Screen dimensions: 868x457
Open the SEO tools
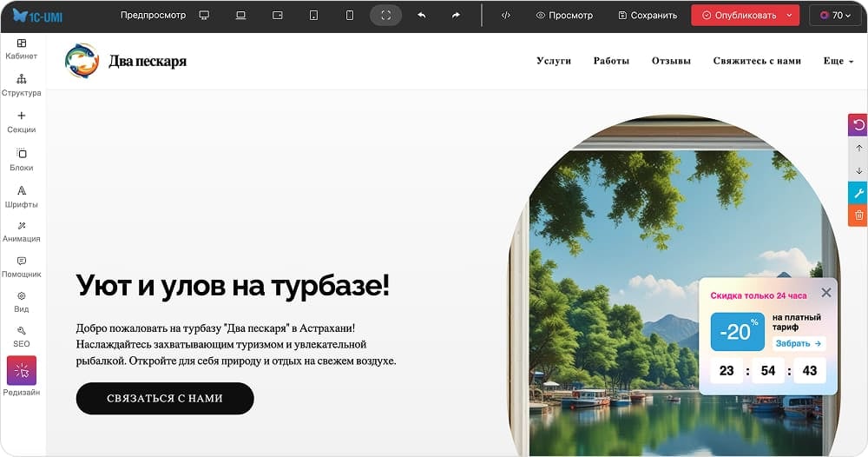coord(22,337)
